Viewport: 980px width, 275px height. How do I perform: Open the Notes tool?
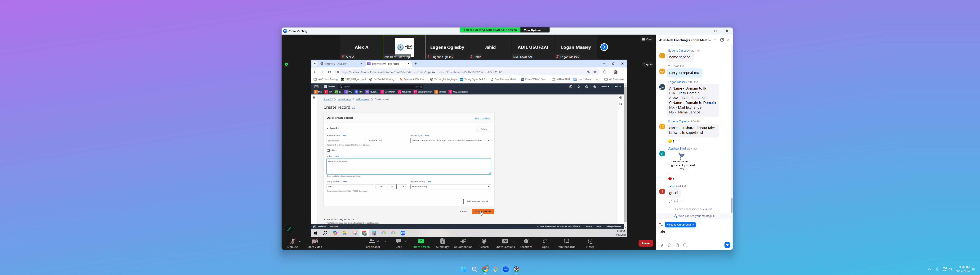[590, 242]
